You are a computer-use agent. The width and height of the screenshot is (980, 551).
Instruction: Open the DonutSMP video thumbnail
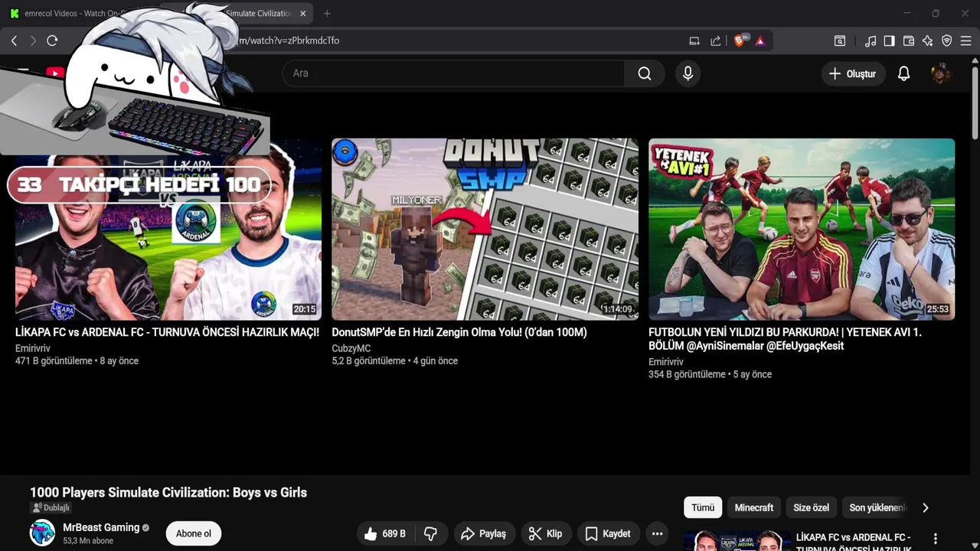(x=485, y=229)
